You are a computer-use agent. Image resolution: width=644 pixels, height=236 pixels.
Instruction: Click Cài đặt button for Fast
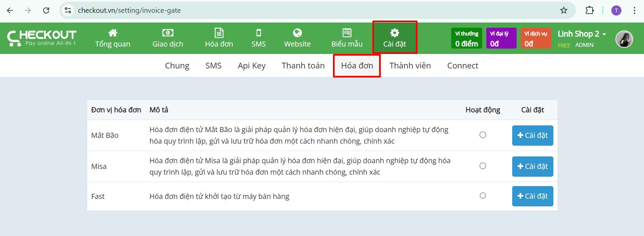click(532, 196)
